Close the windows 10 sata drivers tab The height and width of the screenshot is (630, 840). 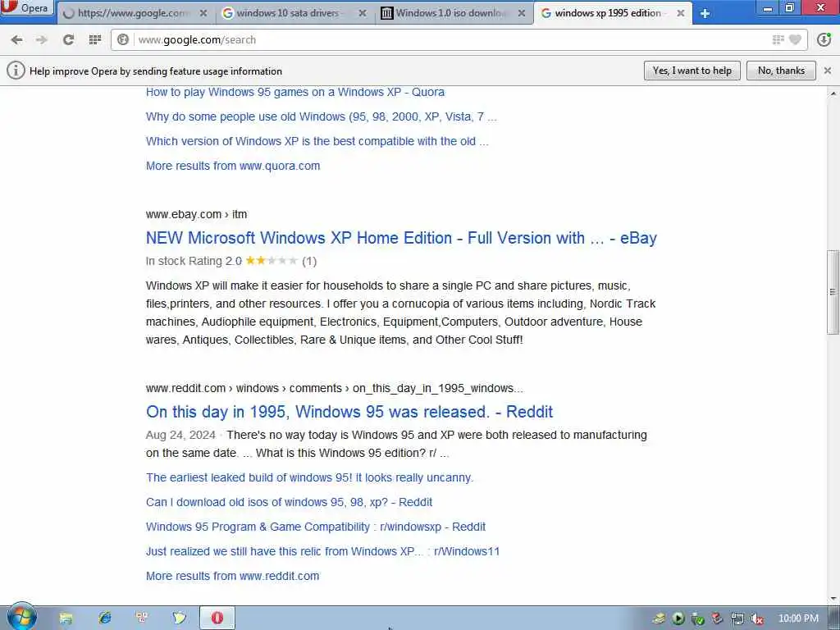(x=362, y=13)
